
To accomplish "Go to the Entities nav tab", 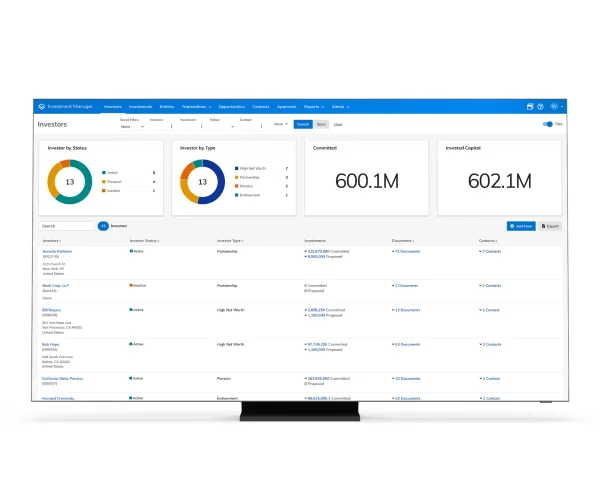I will pos(167,107).
